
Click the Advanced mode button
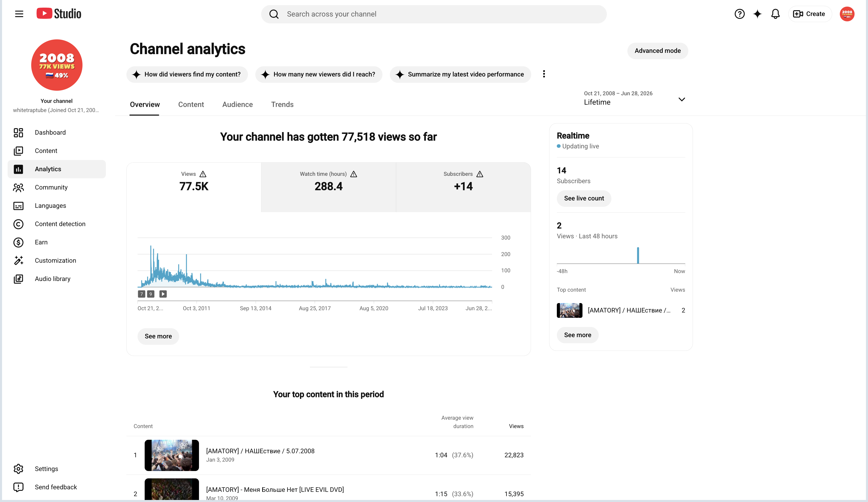coord(658,51)
